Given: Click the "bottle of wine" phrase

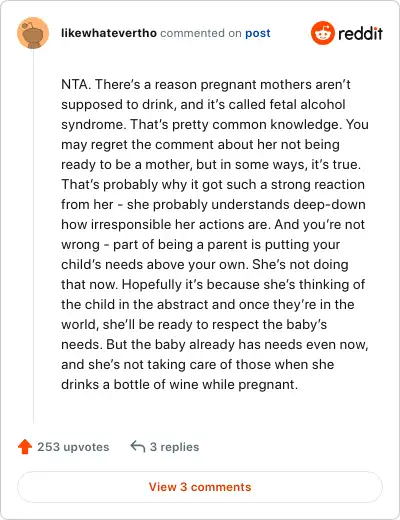Looking at the screenshot, I should point(156,384).
